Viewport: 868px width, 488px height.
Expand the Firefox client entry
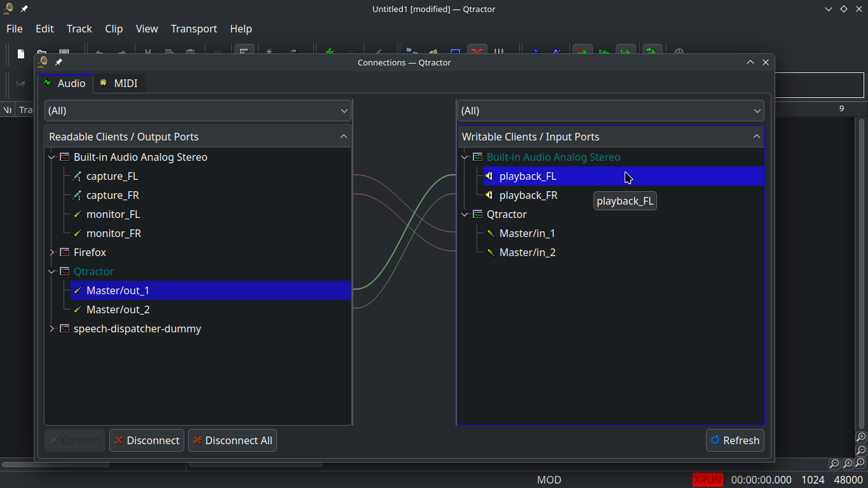click(51, 252)
